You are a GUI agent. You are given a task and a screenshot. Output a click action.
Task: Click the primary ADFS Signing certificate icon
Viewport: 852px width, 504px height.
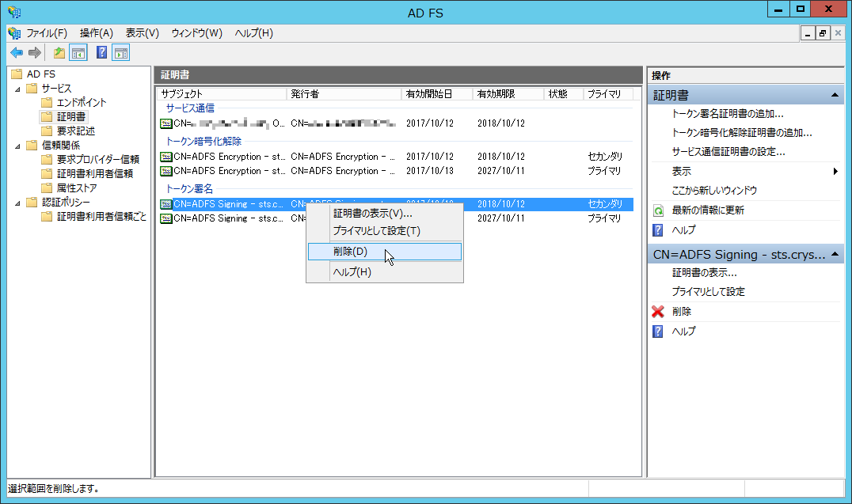click(165, 218)
